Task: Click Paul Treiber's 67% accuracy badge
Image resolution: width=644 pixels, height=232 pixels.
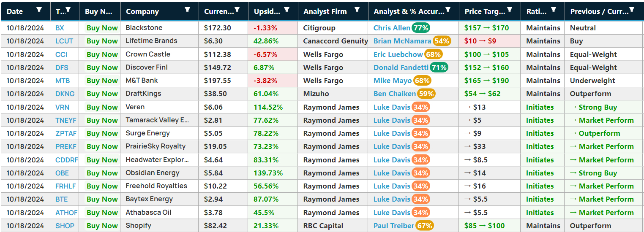Action: 425,226
